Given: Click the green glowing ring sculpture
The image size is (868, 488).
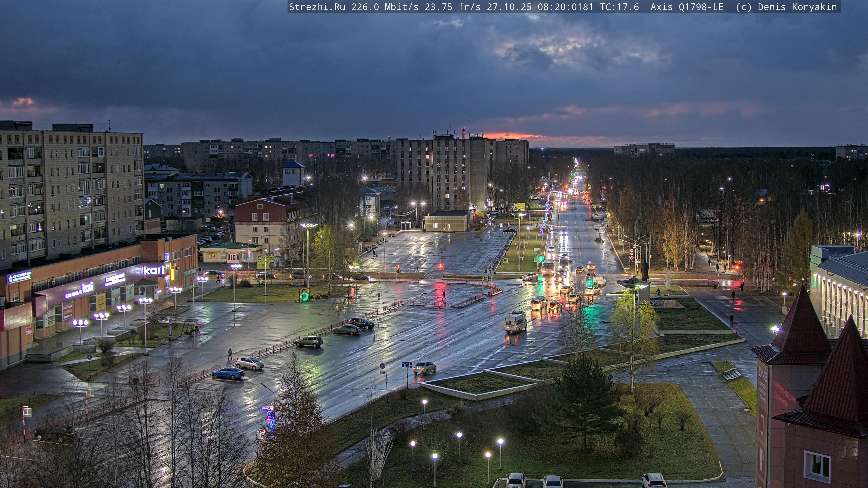Looking at the screenshot, I should tap(304, 296).
